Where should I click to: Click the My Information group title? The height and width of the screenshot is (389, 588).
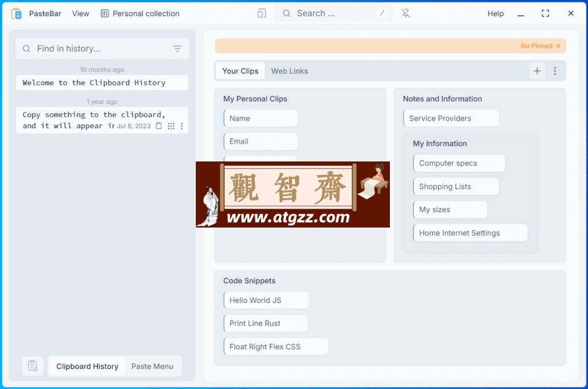[440, 143]
